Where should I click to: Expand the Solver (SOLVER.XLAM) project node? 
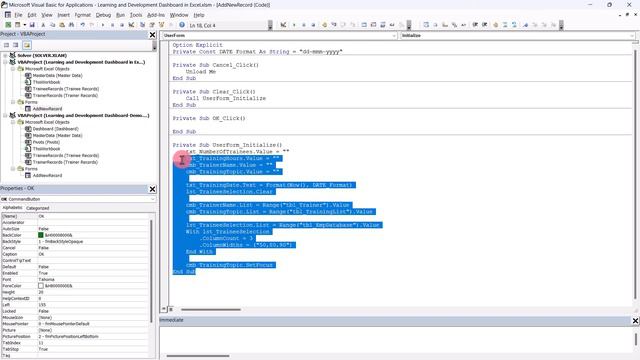[x=5, y=55]
